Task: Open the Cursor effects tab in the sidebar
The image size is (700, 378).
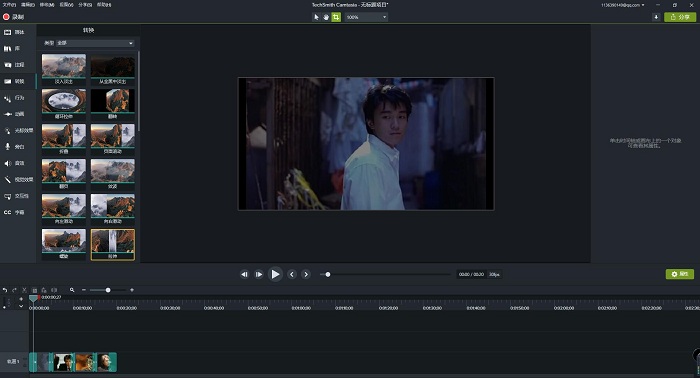Action: point(18,130)
